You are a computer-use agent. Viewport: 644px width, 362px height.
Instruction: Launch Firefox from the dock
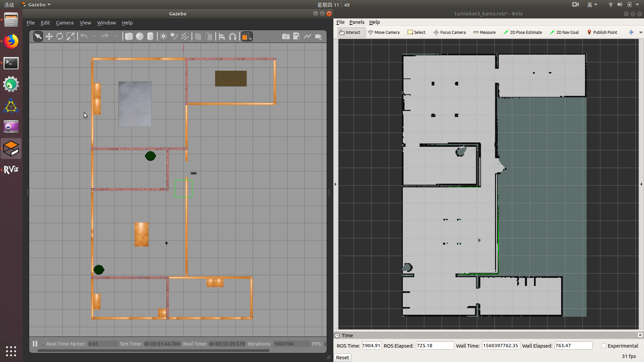(x=11, y=41)
